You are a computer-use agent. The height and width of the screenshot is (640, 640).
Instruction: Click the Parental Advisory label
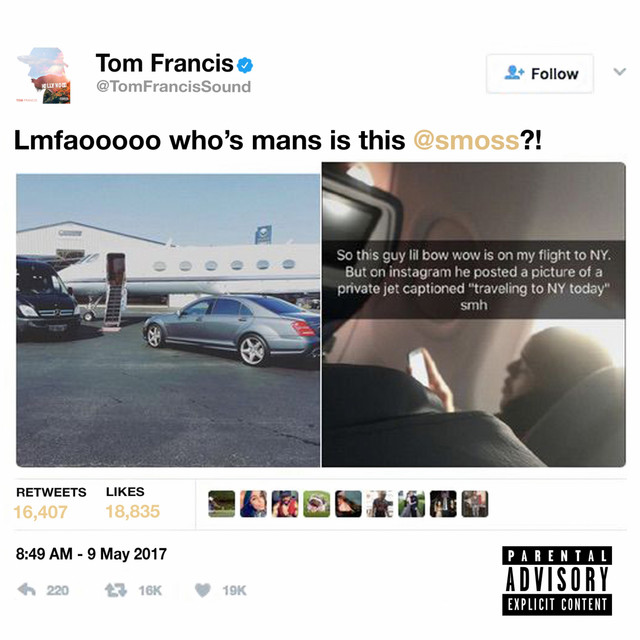[557, 580]
